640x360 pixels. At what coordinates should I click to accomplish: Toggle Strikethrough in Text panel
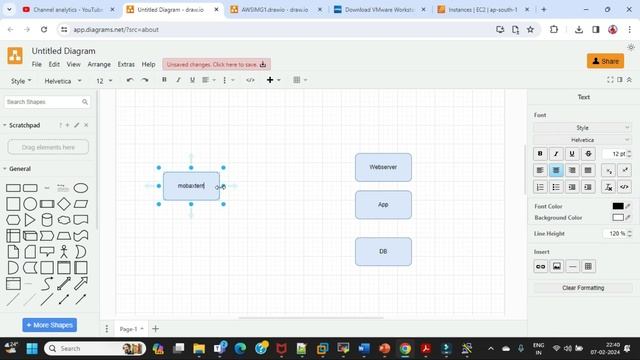[588, 153]
